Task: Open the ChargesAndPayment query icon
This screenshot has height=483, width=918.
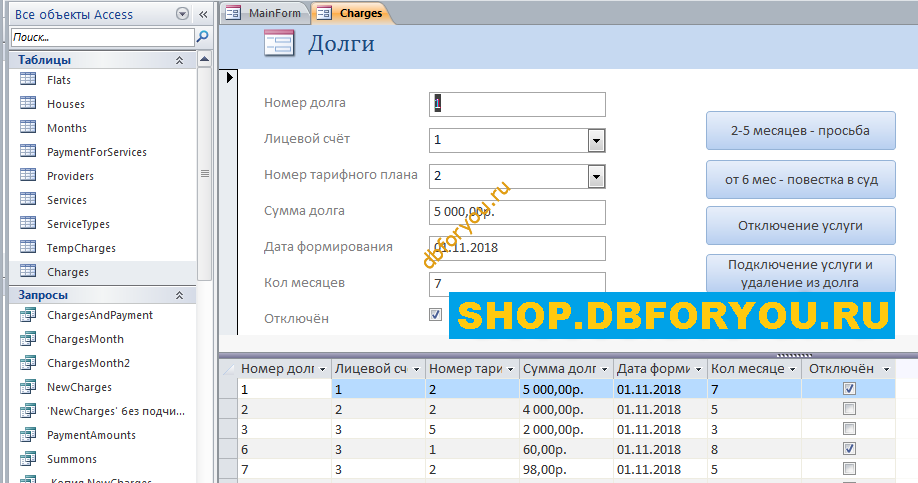Action: [28, 315]
